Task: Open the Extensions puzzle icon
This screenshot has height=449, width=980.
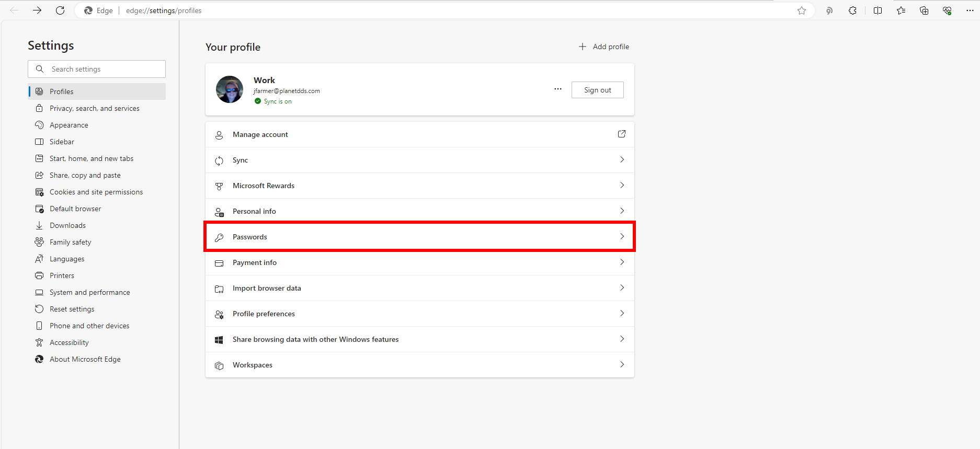Action: 852,10
